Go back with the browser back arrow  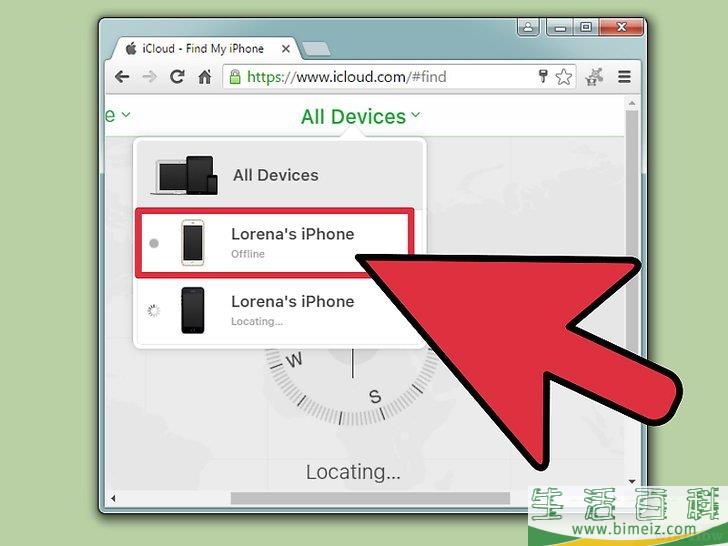122,77
